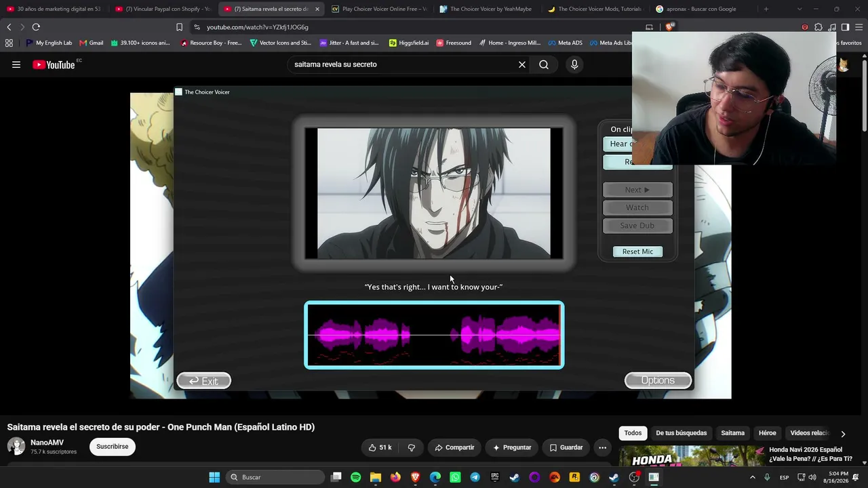The width and height of the screenshot is (868, 488).
Task: Go back in browser history
Action: (x=9, y=27)
